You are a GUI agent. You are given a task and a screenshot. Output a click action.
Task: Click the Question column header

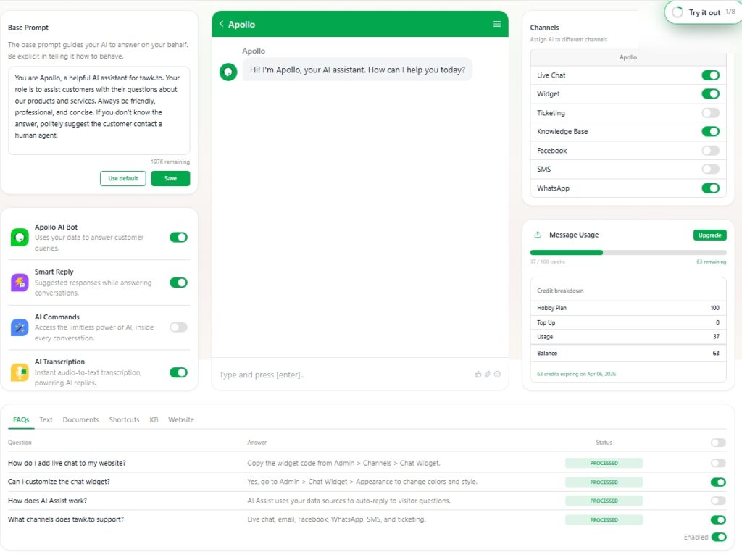[20, 443]
